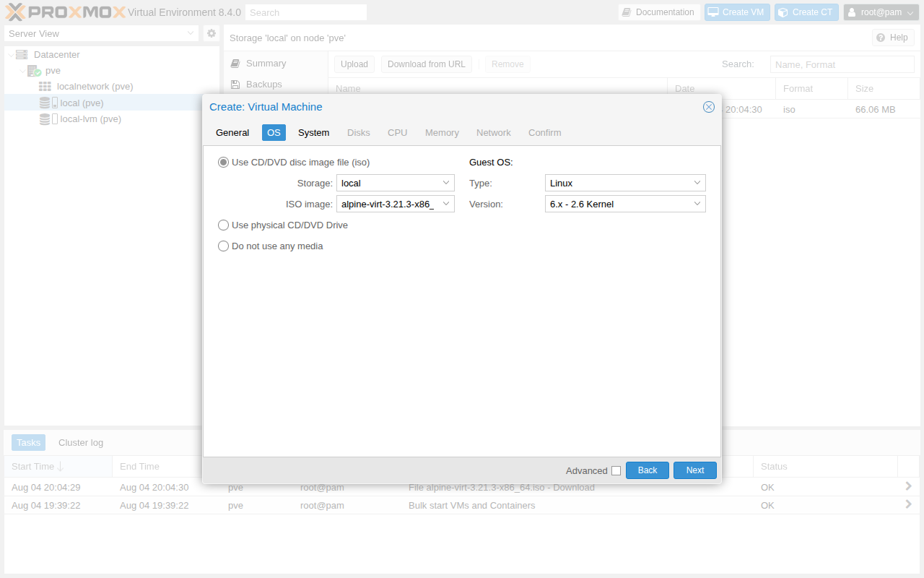Click the Documentation book icon
Image resolution: width=924 pixels, height=578 pixels.
627,12
